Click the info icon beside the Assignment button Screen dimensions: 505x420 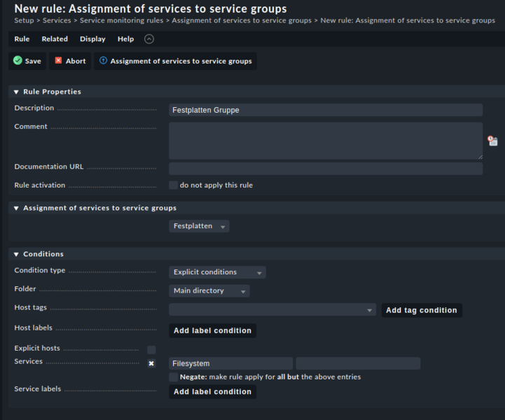[103, 61]
